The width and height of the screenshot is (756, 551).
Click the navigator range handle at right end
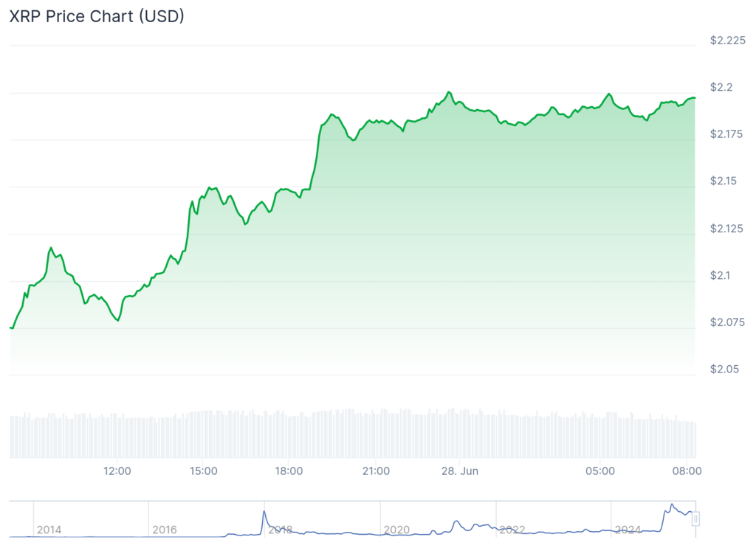[x=695, y=519]
